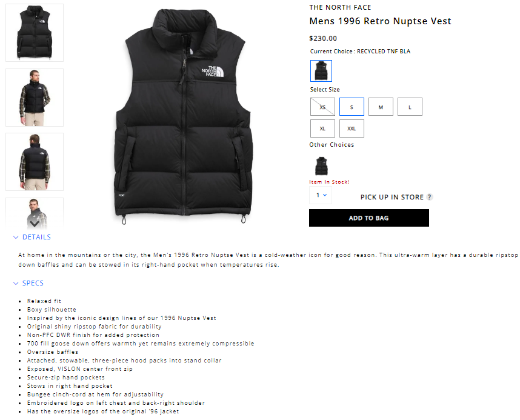Open the quantity dropdown
Viewport: 520px width, 420px height.
tap(321, 195)
